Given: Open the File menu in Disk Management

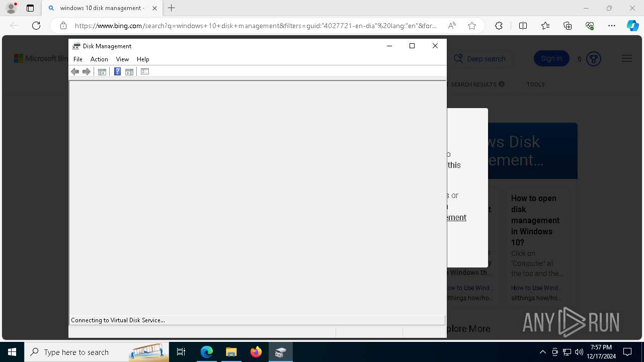Looking at the screenshot, I should 78,59.
